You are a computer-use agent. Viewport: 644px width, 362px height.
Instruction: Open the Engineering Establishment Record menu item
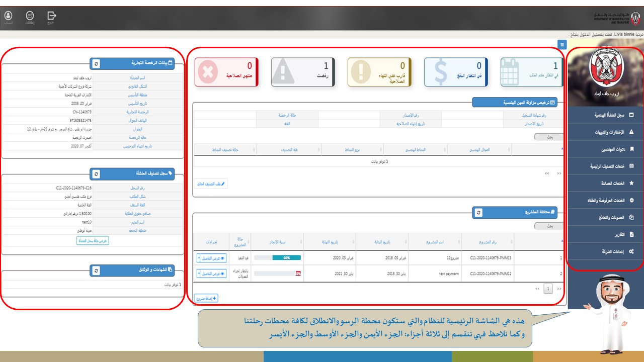tap(605, 116)
